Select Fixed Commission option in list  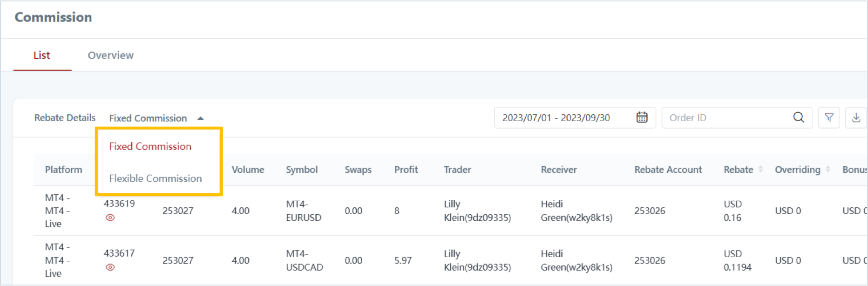pos(150,146)
